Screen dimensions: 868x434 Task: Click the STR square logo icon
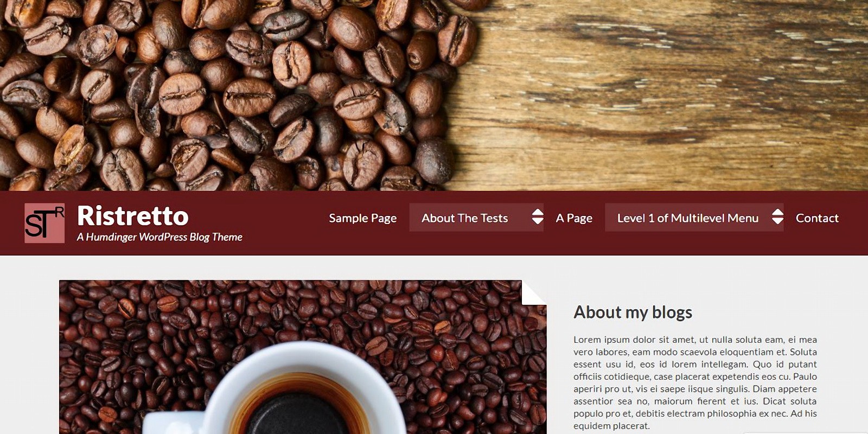pos(44,223)
